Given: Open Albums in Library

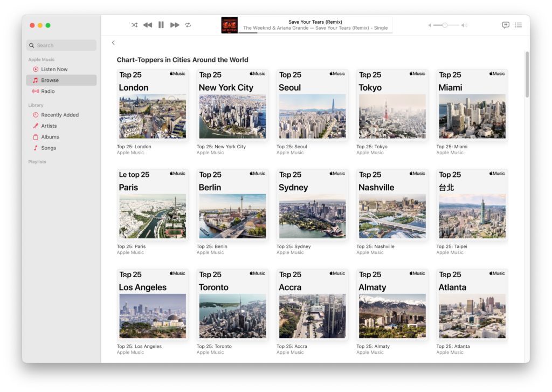Looking at the screenshot, I should (x=50, y=137).
